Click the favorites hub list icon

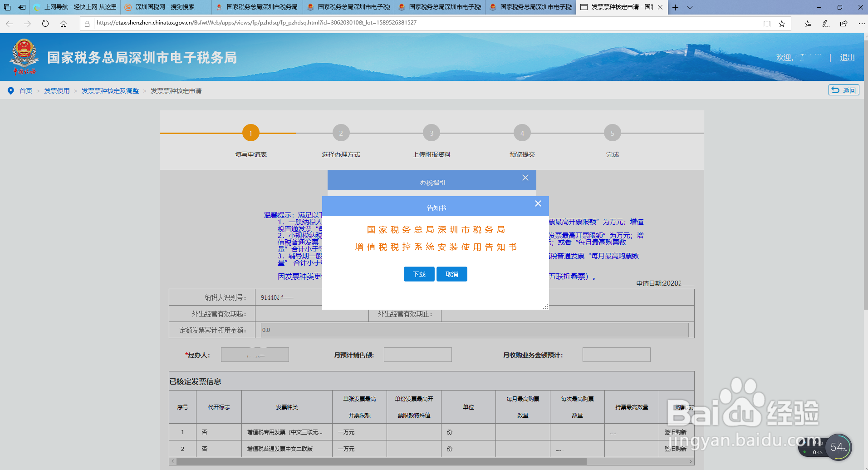coord(808,23)
